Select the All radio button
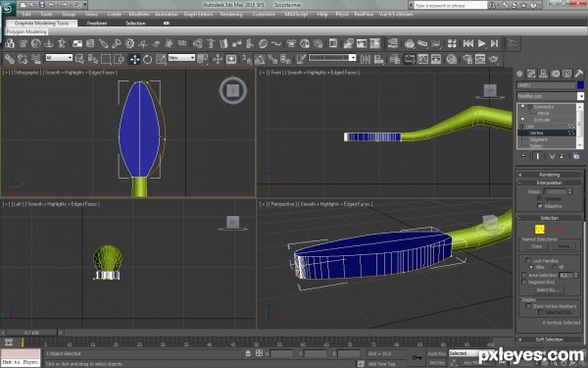The image size is (588, 368). [x=555, y=267]
